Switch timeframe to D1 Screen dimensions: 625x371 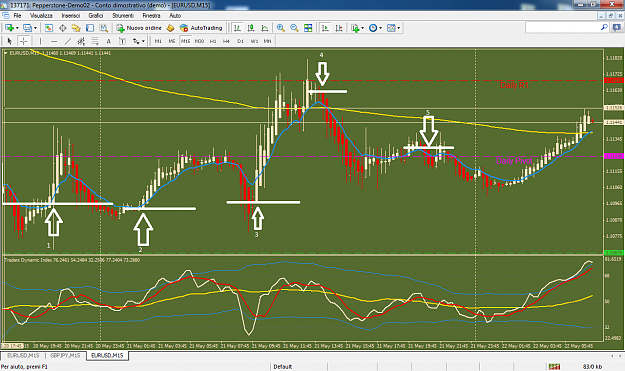240,41
